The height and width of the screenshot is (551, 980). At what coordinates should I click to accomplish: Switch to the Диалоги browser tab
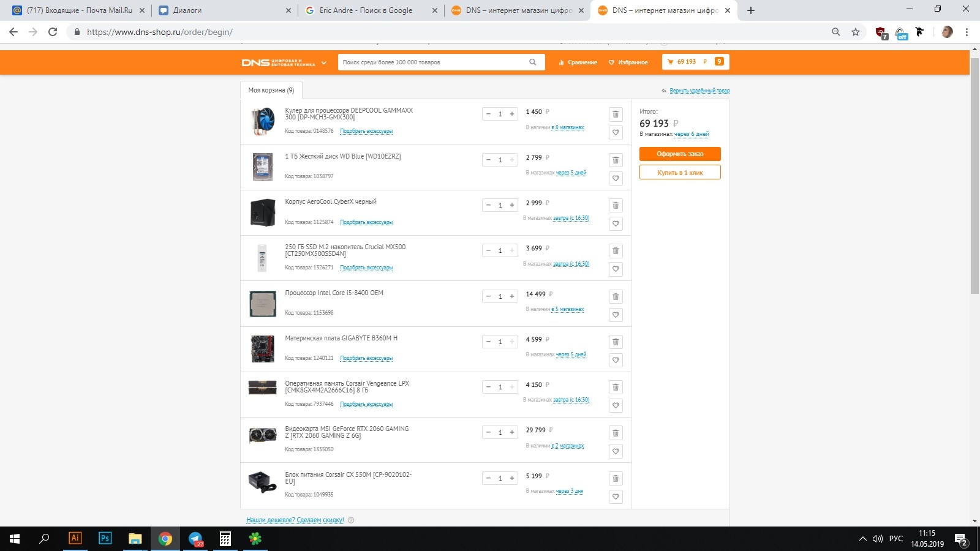[x=224, y=10]
